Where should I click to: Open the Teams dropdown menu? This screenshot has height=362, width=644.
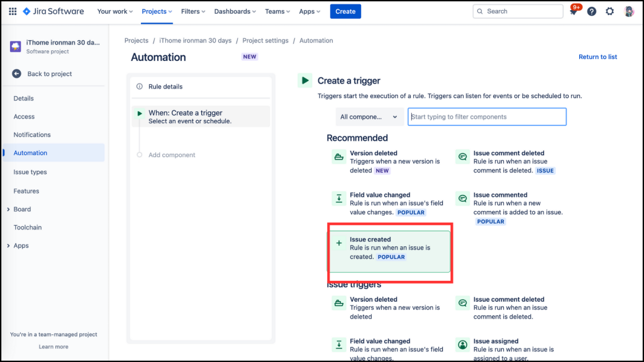pos(277,11)
